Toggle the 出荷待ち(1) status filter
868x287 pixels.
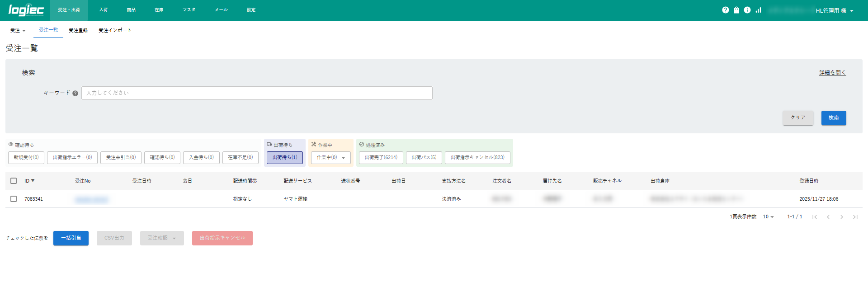tap(285, 157)
